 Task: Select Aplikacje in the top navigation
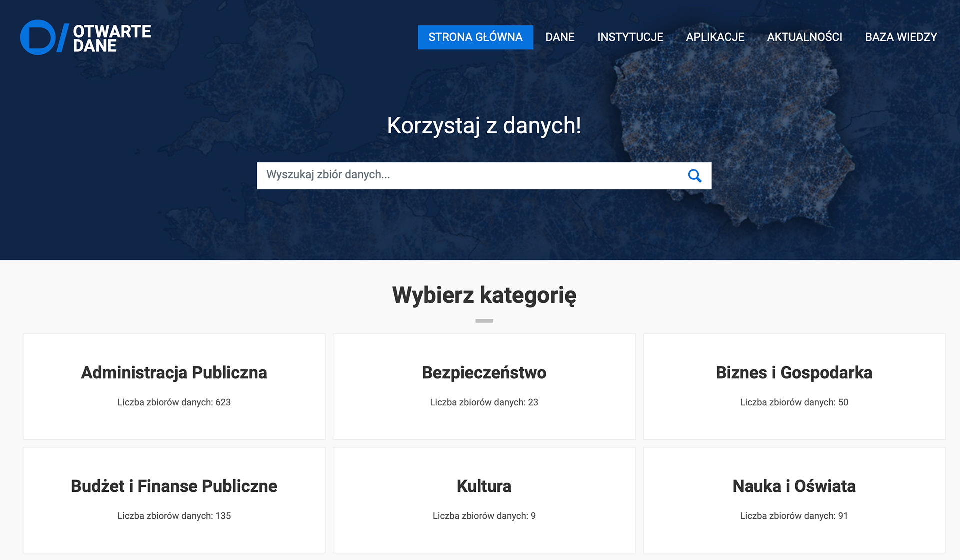(715, 37)
